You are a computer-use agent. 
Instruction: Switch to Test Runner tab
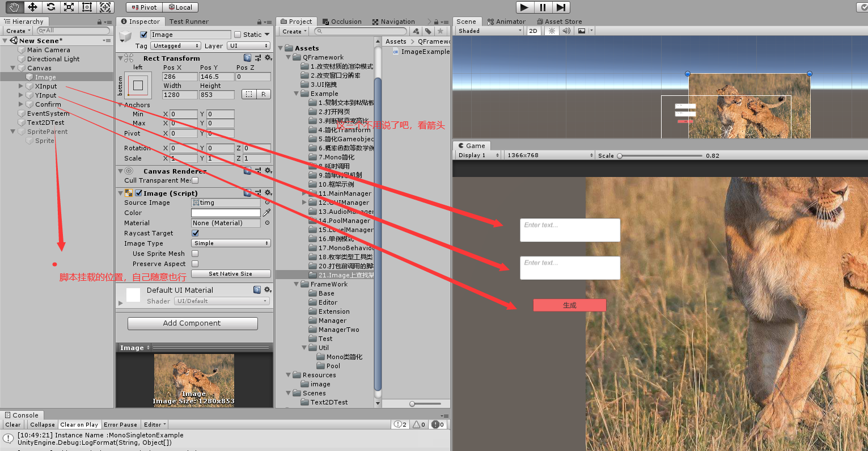click(189, 22)
